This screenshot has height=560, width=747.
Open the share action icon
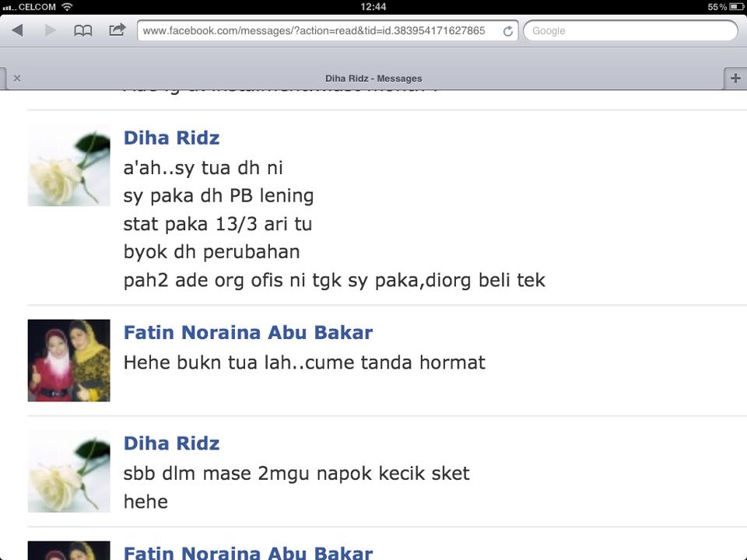pyautogui.click(x=117, y=30)
